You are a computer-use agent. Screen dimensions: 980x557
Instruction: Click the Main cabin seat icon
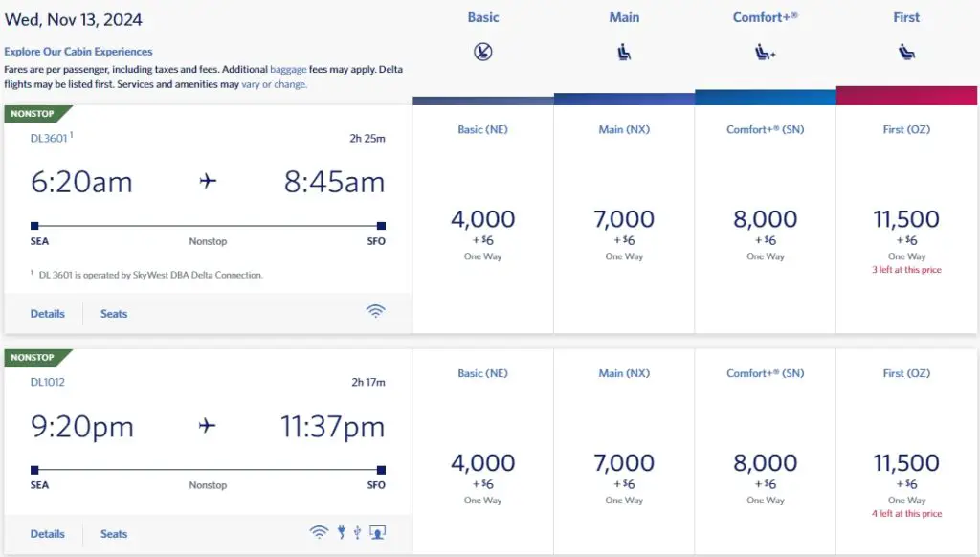pyautogui.click(x=625, y=53)
